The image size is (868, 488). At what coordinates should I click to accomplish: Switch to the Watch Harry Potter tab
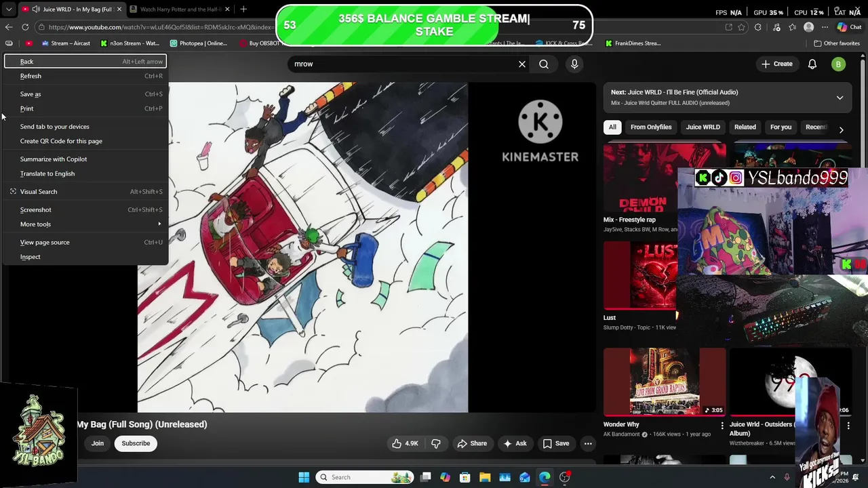point(180,9)
